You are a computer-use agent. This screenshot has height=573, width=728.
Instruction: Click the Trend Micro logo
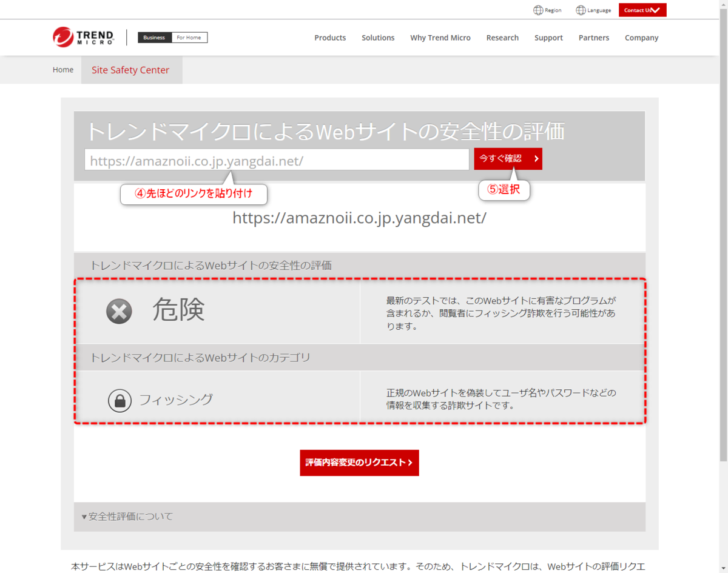[x=83, y=37]
